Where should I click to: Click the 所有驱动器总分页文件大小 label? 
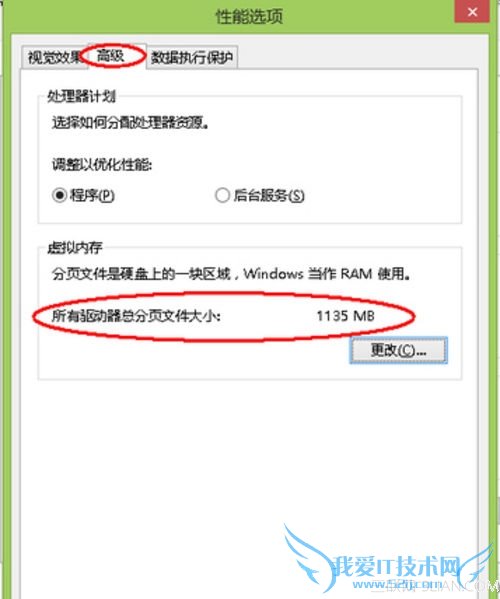(136, 316)
